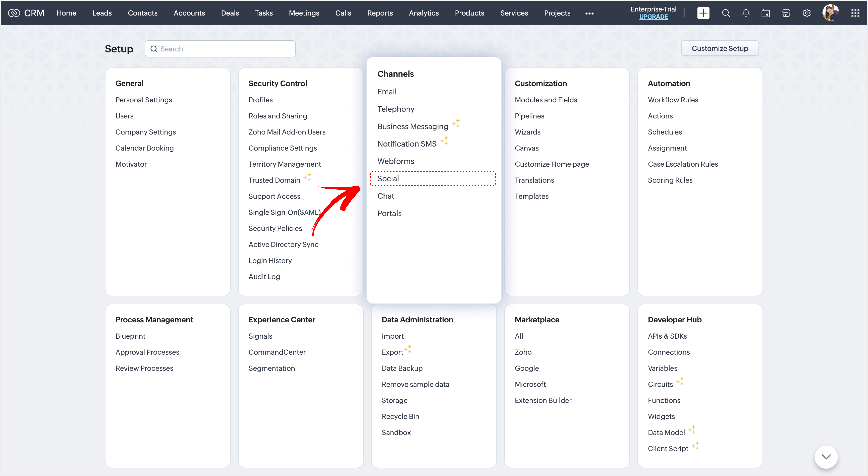
Task: Open the Reports tab
Action: point(380,13)
